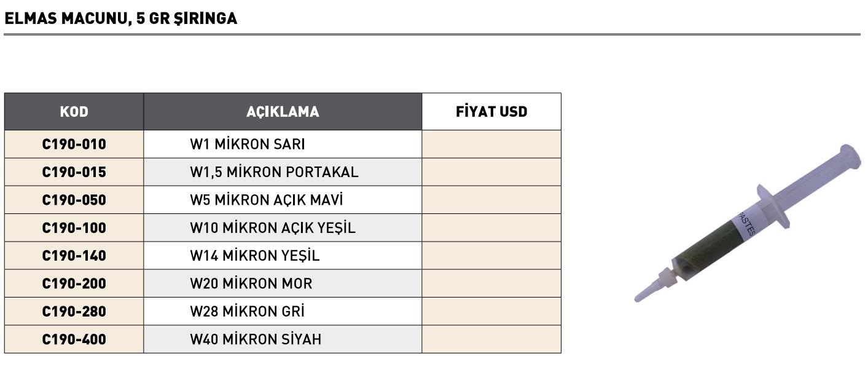Select product code C190-050
Screen dimensions: 868x367
74,200
